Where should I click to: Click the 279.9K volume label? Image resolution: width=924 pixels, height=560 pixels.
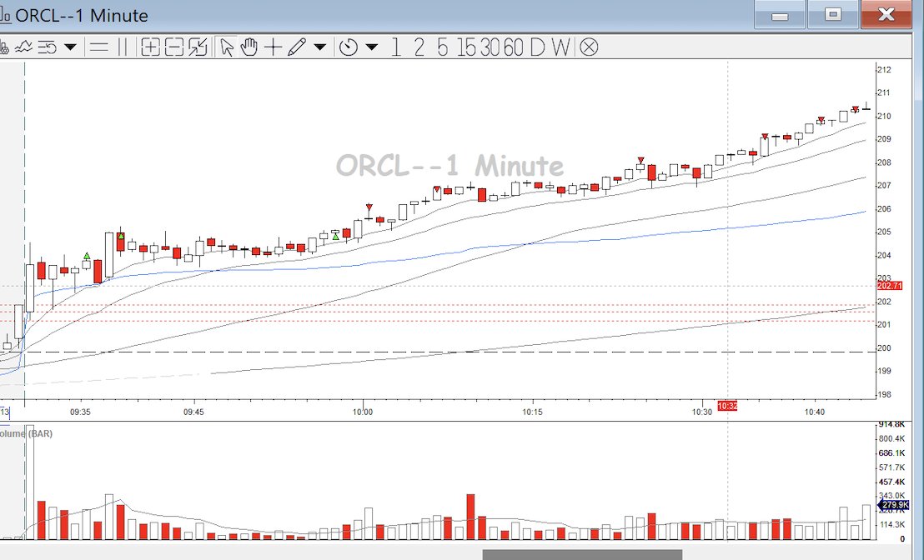(895, 505)
